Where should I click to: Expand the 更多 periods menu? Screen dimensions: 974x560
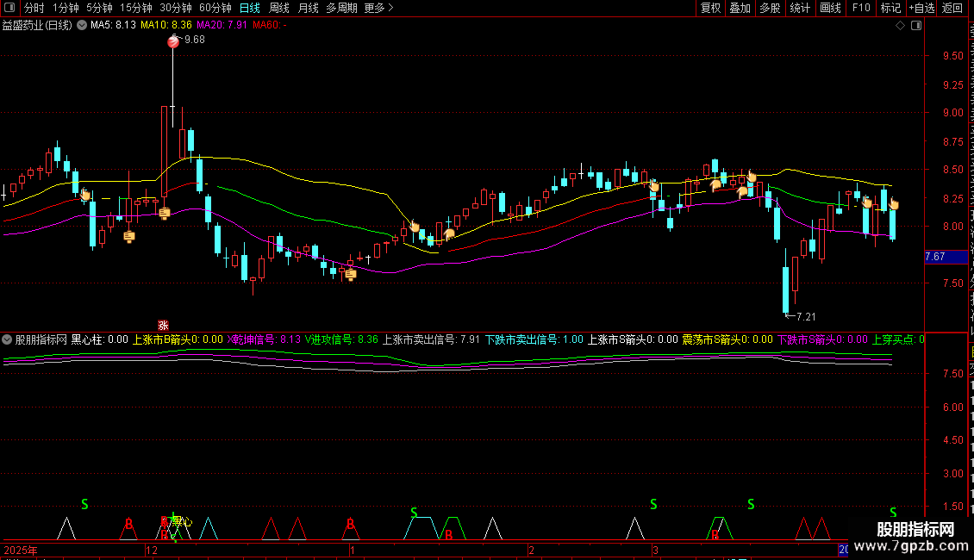pyautogui.click(x=378, y=8)
